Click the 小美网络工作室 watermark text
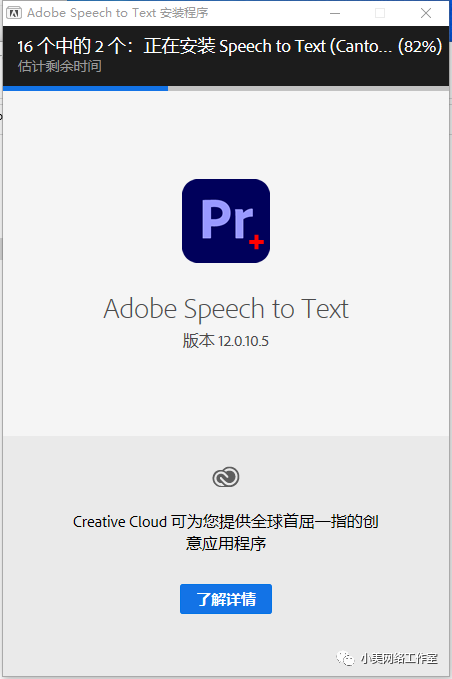The width and height of the screenshot is (452, 679). click(x=399, y=659)
